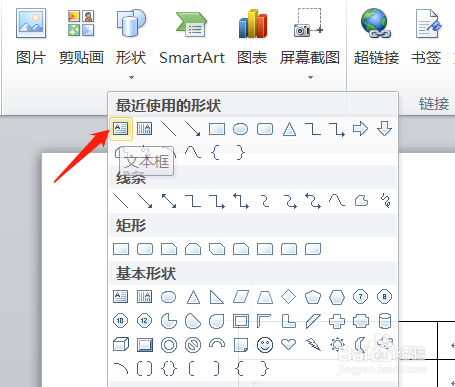Pick the heptagon labeled 7
The width and height of the screenshot is (455, 387).
pyautogui.click(x=361, y=297)
